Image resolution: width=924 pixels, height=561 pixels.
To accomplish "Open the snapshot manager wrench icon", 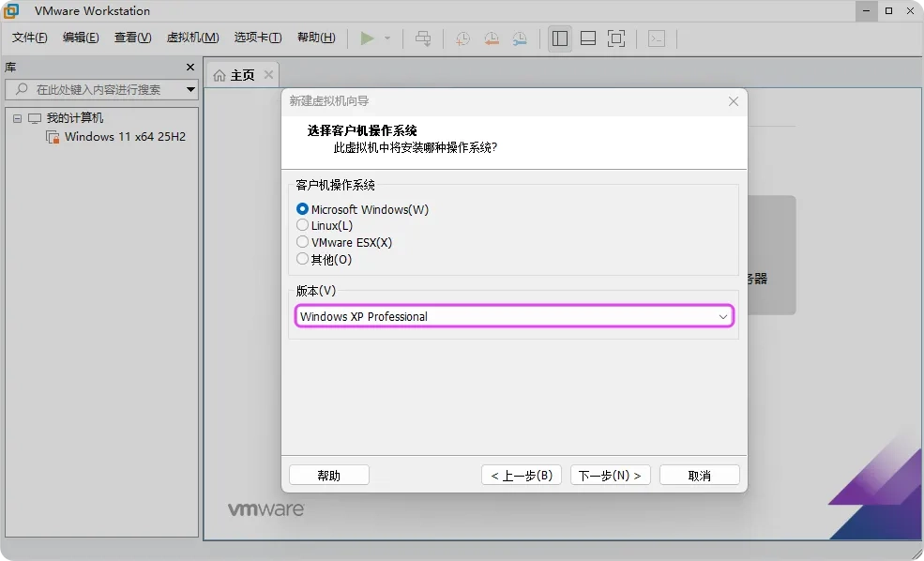I will [520, 38].
